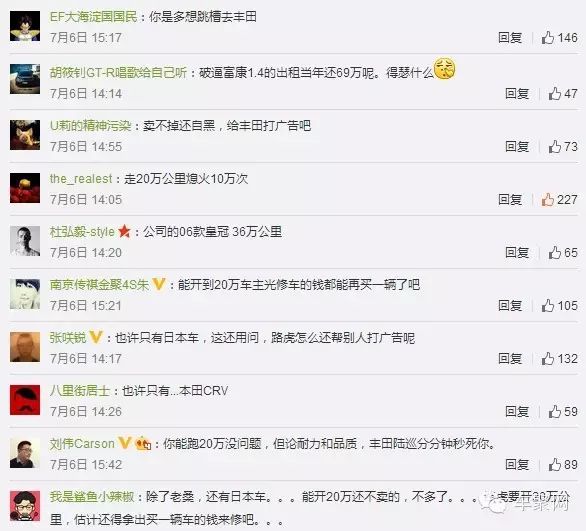Like U莉的精神污染's comment

555,146
